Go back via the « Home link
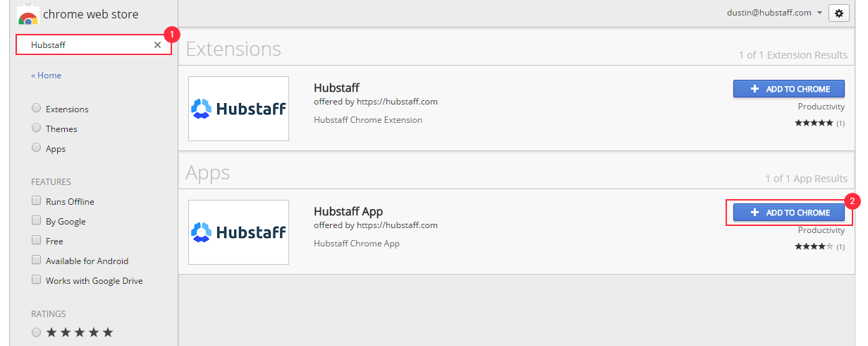 pos(46,76)
